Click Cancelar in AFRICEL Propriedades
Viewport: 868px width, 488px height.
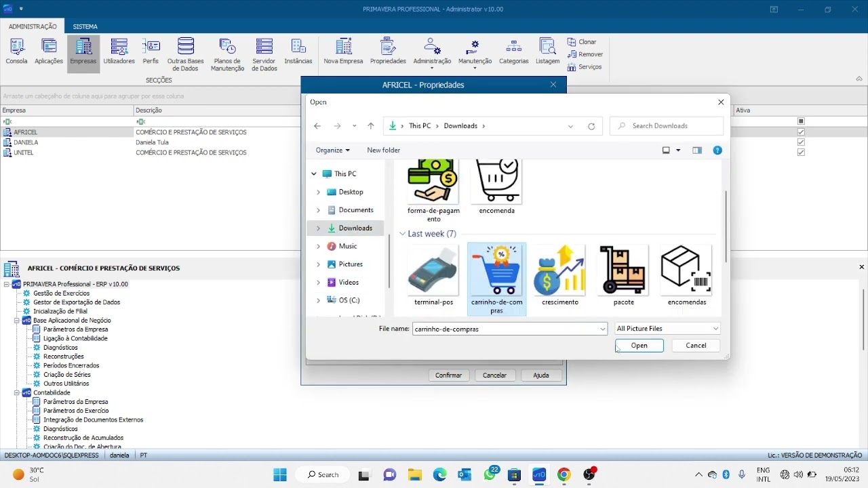tap(494, 375)
